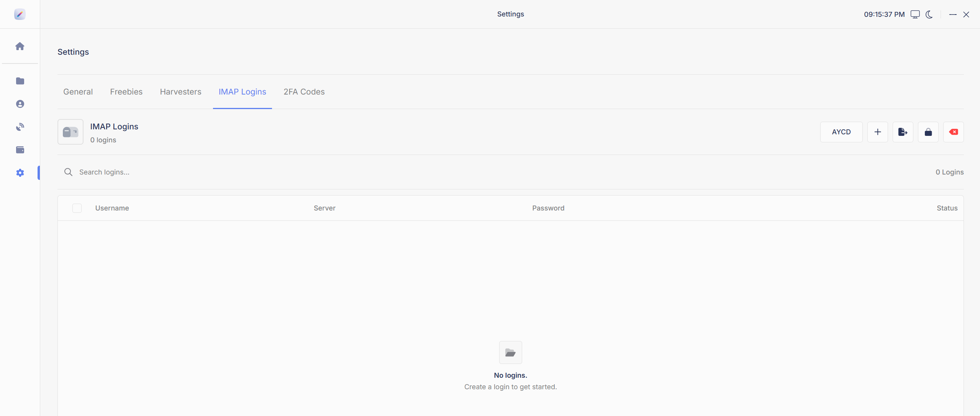980x416 pixels.
Task: Click the import file icon button
Action: (x=903, y=132)
